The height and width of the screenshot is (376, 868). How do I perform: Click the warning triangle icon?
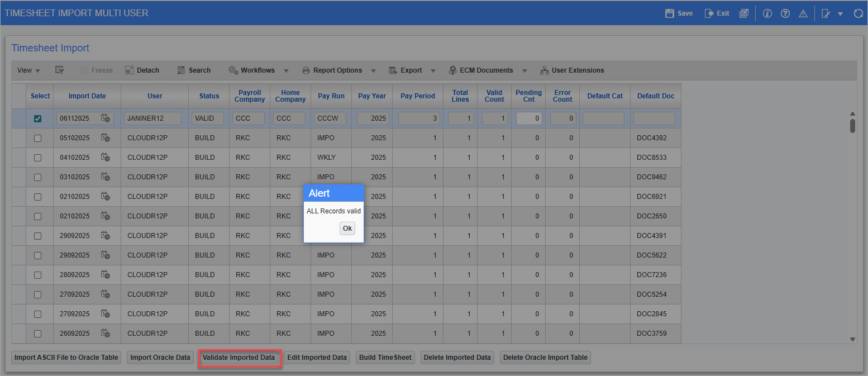(x=803, y=13)
